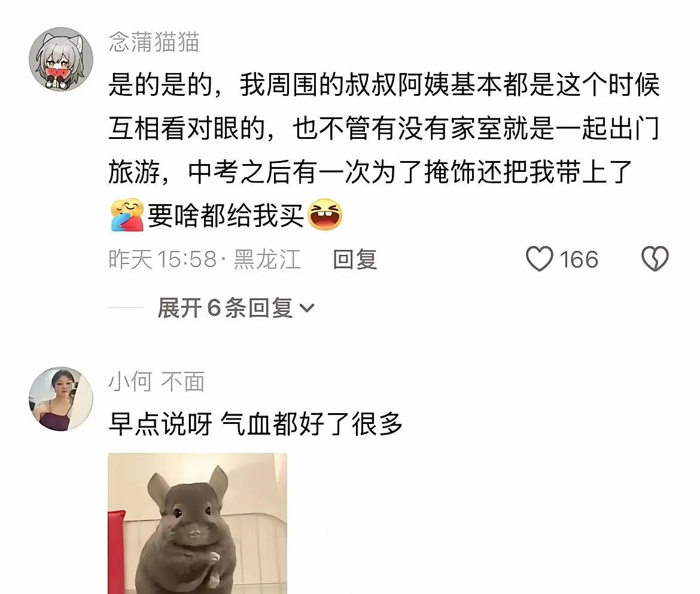Open the chinchilla image attachment
Image resolution: width=700 pixels, height=594 pixels.
point(197,523)
